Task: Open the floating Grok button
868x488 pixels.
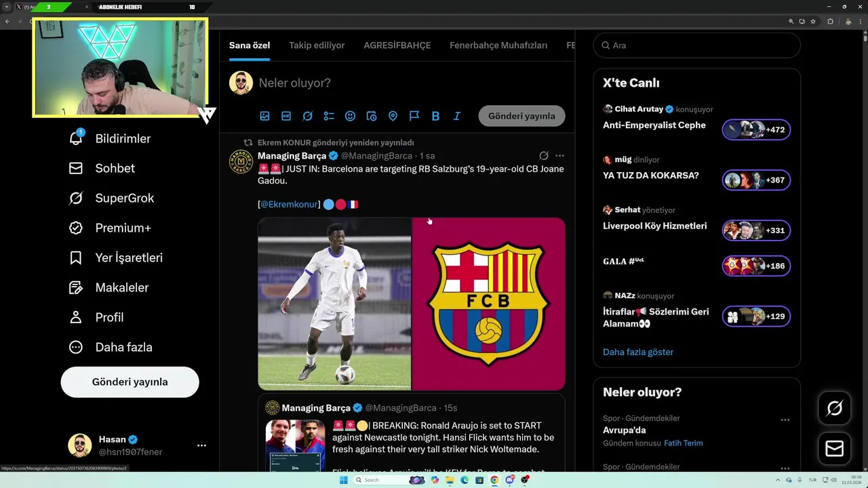Action: tap(835, 408)
